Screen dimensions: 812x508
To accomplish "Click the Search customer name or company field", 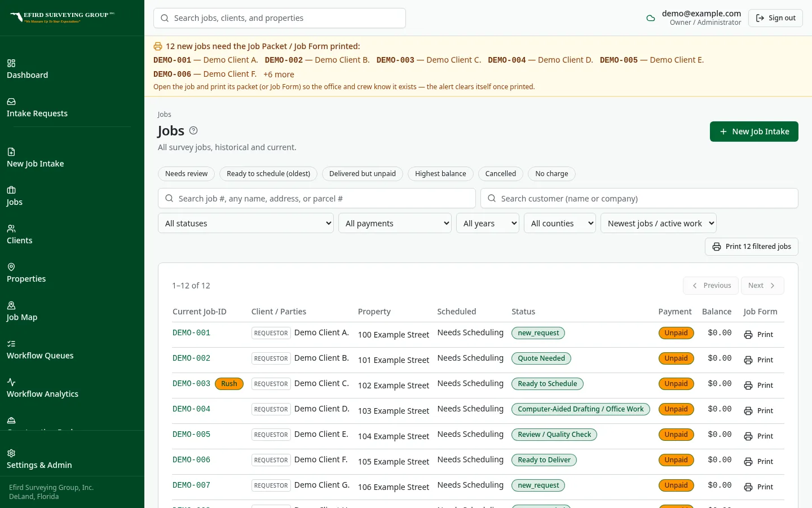I will point(639,198).
